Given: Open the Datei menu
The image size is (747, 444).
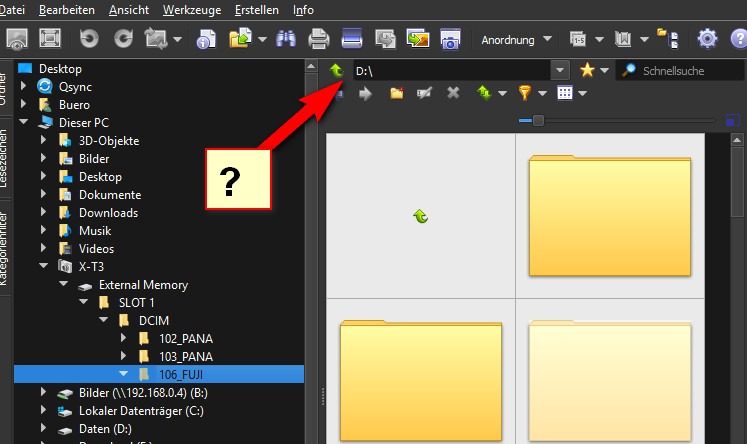Looking at the screenshot, I should click(x=11, y=10).
